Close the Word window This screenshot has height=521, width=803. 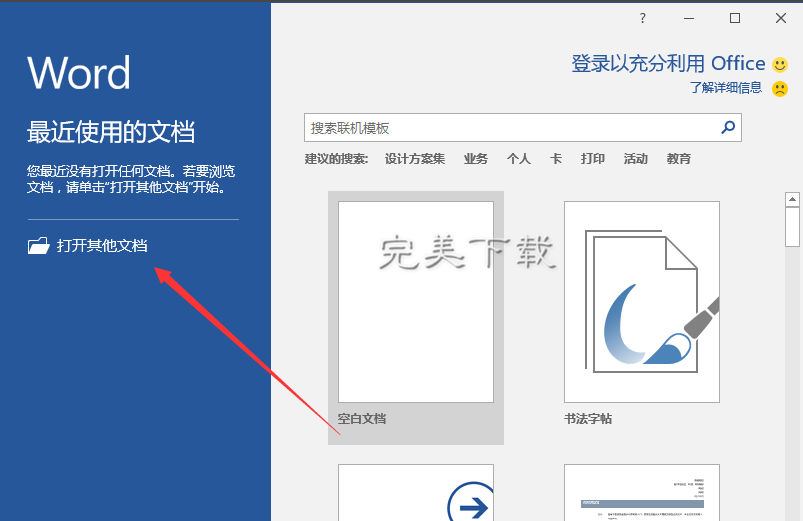(780, 18)
